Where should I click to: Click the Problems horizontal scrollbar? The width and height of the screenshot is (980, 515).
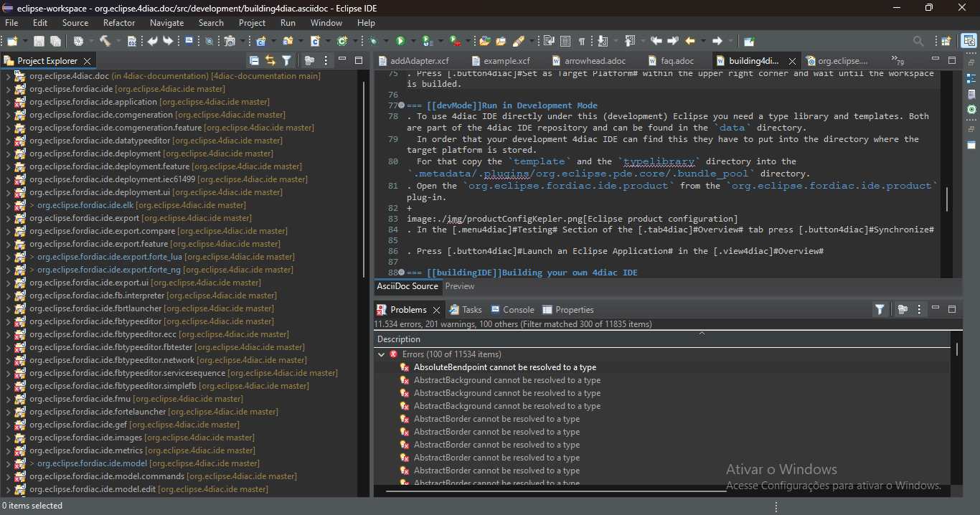[x=556, y=491]
